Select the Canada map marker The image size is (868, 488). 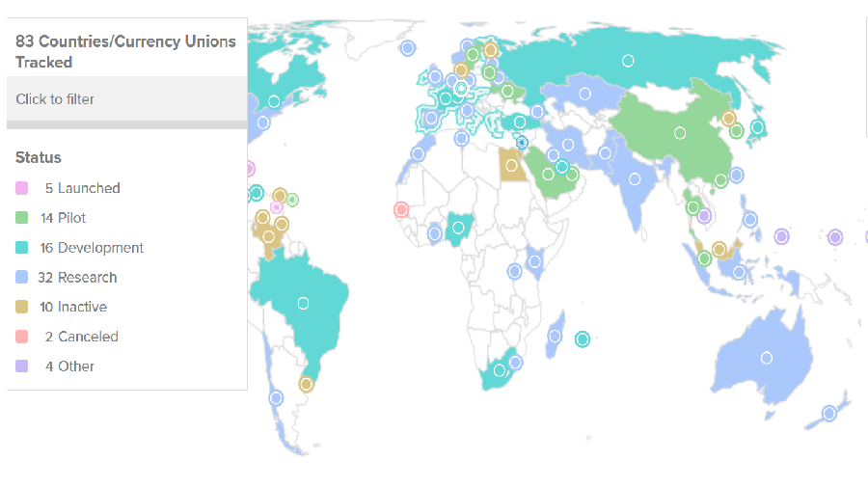(x=274, y=102)
